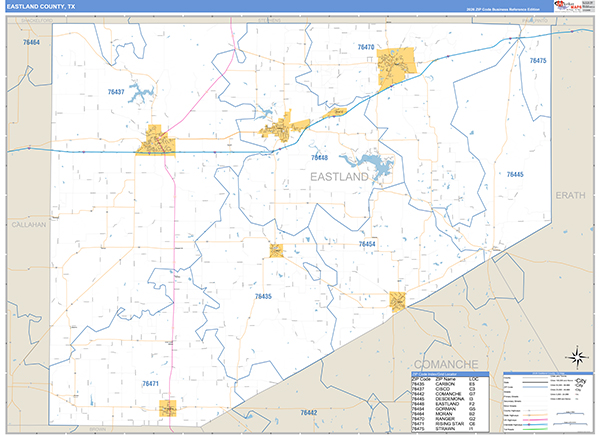Click the yellow city area on the interstate near 76437
The width and height of the screenshot is (600, 435).
coord(156,142)
